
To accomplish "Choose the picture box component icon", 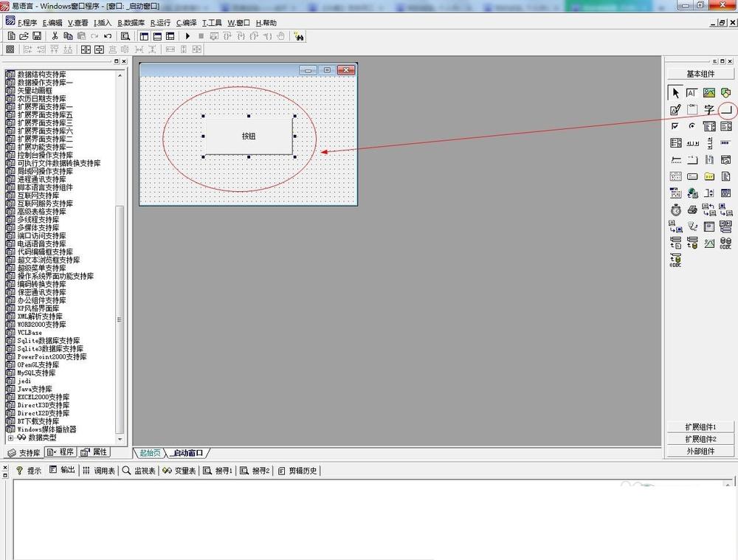I will 709,93.
